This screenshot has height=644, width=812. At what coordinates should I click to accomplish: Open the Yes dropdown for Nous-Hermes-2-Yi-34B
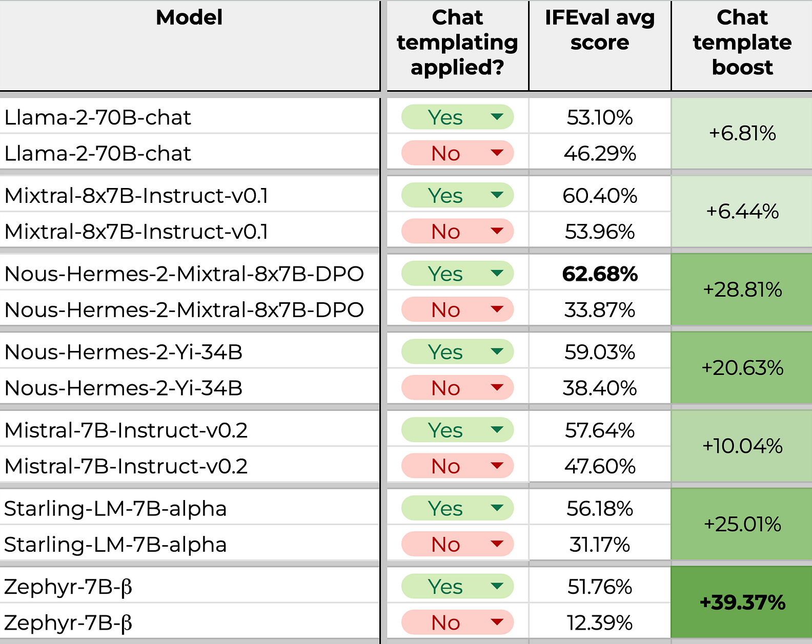457,352
